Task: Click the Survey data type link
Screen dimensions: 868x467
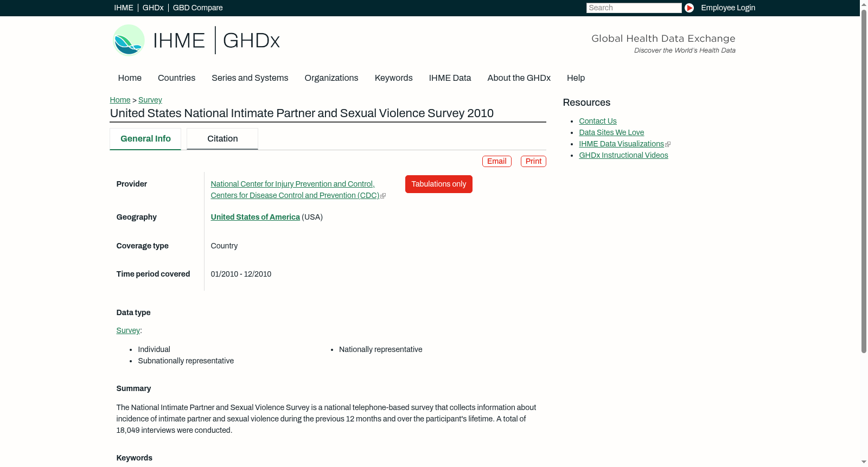Action: point(128,330)
